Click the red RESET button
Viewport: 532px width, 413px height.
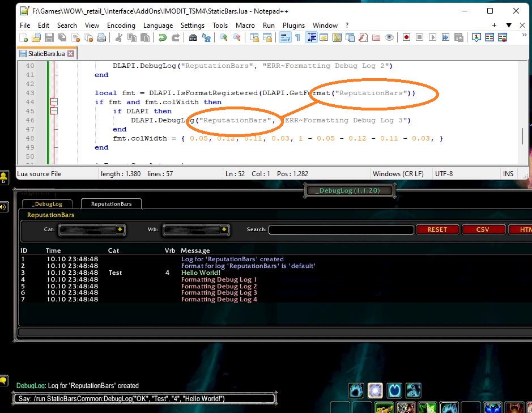tap(437, 230)
